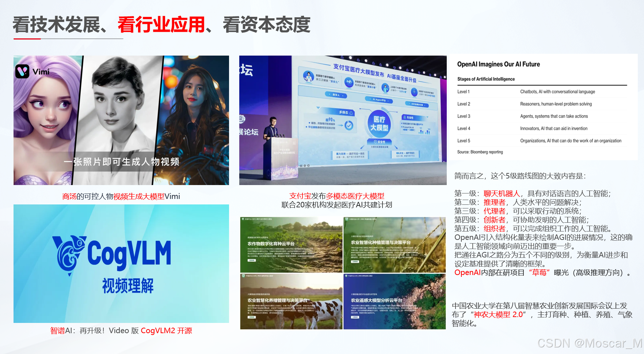644x354 pixels.
Task: Open the 作物数字化育种云平台 thumbnail
Action: coord(291,245)
